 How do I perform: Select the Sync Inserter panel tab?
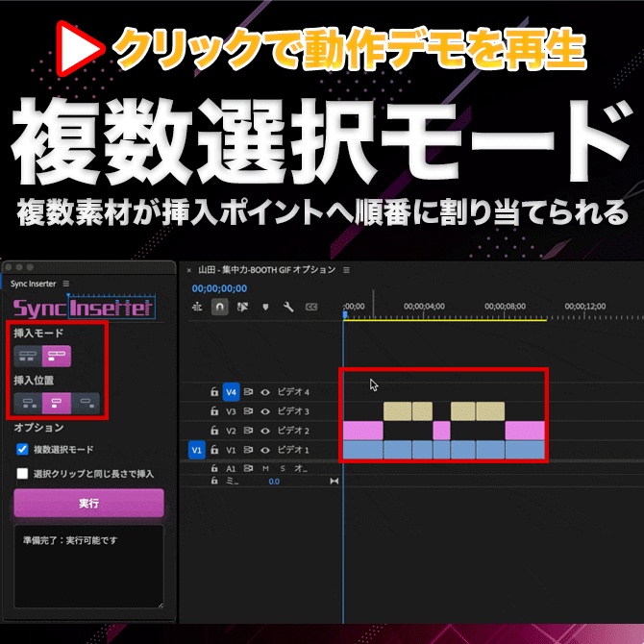34,284
